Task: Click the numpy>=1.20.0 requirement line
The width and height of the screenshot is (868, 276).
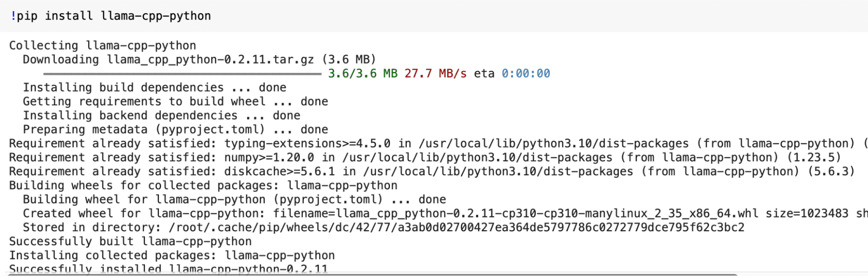Action: pos(425,158)
